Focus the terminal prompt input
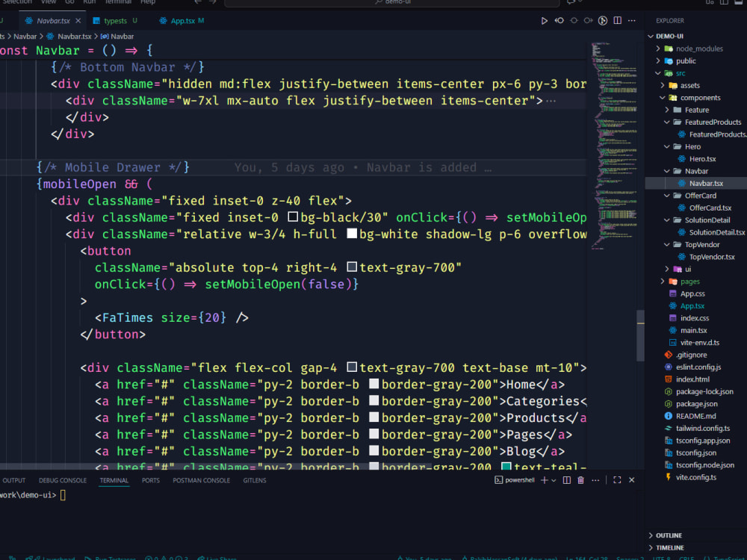Image resolution: width=747 pixels, height=560 pixels. click(63, 495)
